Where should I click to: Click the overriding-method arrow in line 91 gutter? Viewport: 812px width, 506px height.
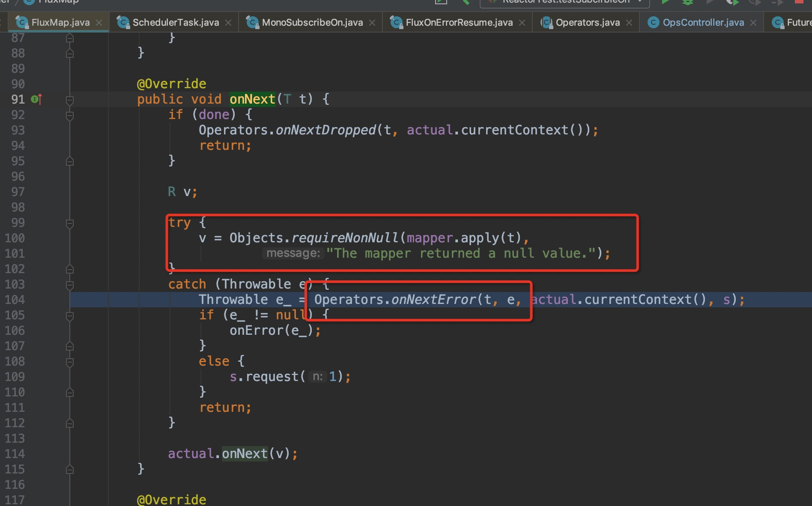pos(41,98)
